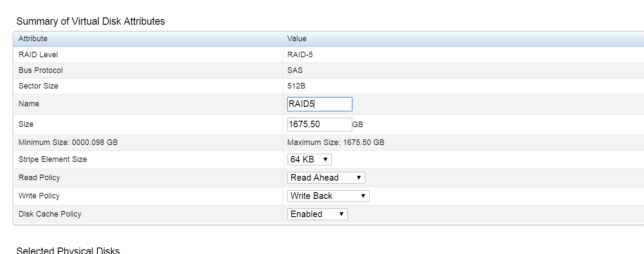This screenshot has height=254, width=644.
Task: Click the SAS bus protocol value
Action: [295, 70]
